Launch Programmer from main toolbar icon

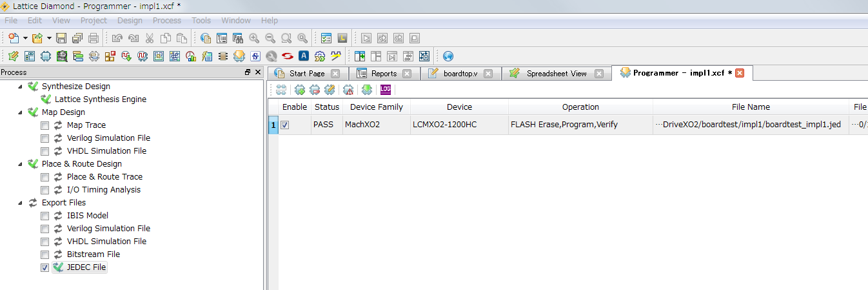[239, 56]
